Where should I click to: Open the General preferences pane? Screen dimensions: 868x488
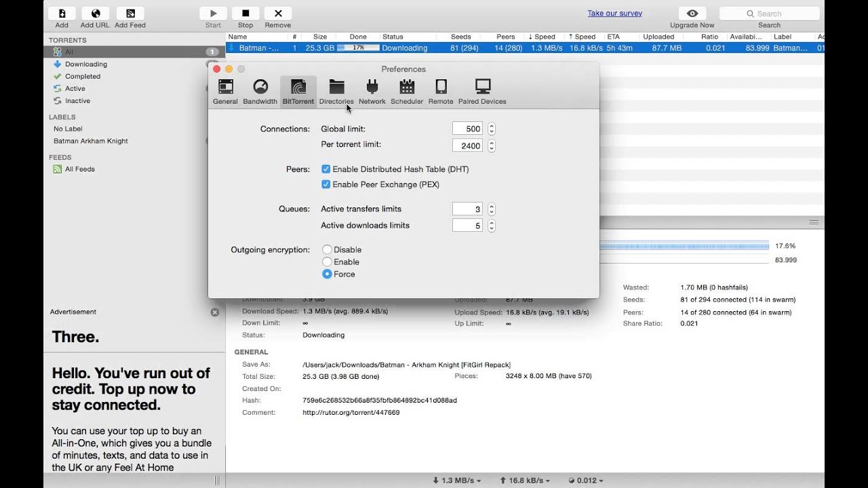225,92
